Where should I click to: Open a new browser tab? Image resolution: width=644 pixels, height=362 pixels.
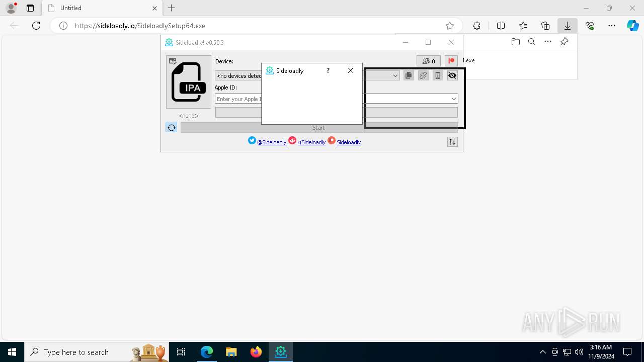(172, 8)
